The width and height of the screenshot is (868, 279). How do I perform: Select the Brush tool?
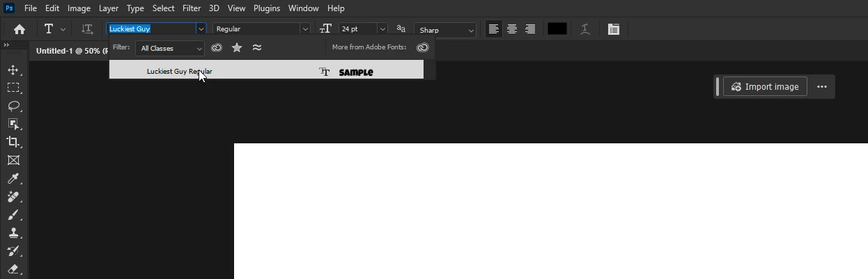(13, 215)
